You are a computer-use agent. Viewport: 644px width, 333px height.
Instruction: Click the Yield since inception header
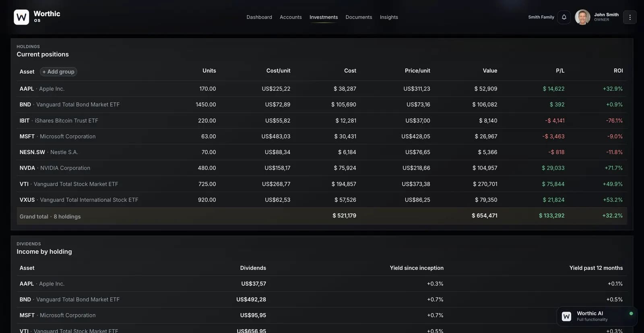(x=417, y=268)
